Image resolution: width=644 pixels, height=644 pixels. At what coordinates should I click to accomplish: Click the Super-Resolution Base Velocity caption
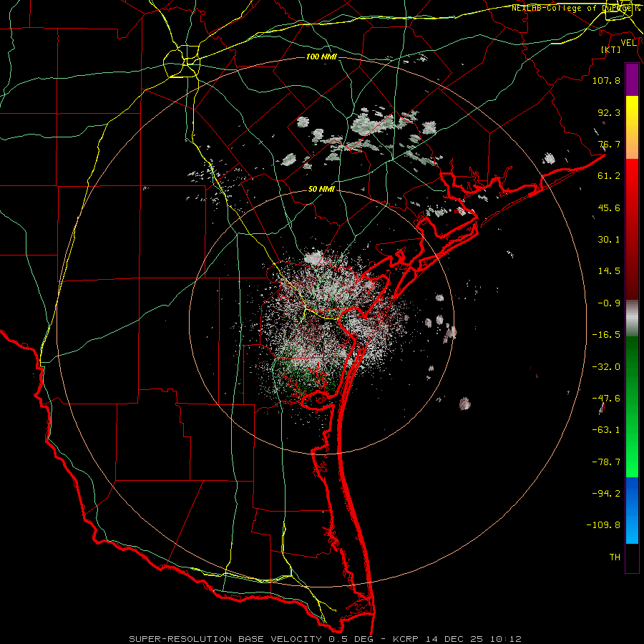[326, 639]
